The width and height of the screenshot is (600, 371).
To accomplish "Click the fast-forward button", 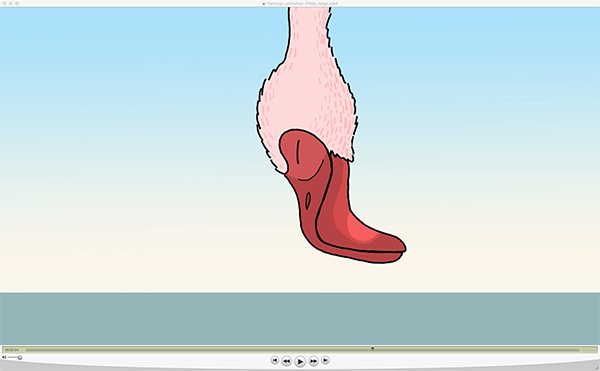I will tap(313, 361).
